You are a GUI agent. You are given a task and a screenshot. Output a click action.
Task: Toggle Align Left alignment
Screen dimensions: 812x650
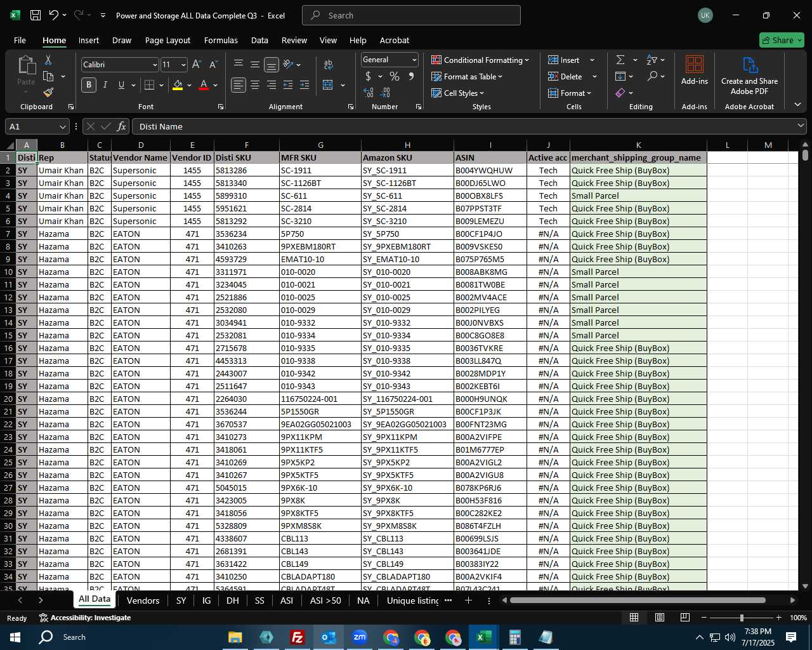pyautogui.click(x=239, y=85)
